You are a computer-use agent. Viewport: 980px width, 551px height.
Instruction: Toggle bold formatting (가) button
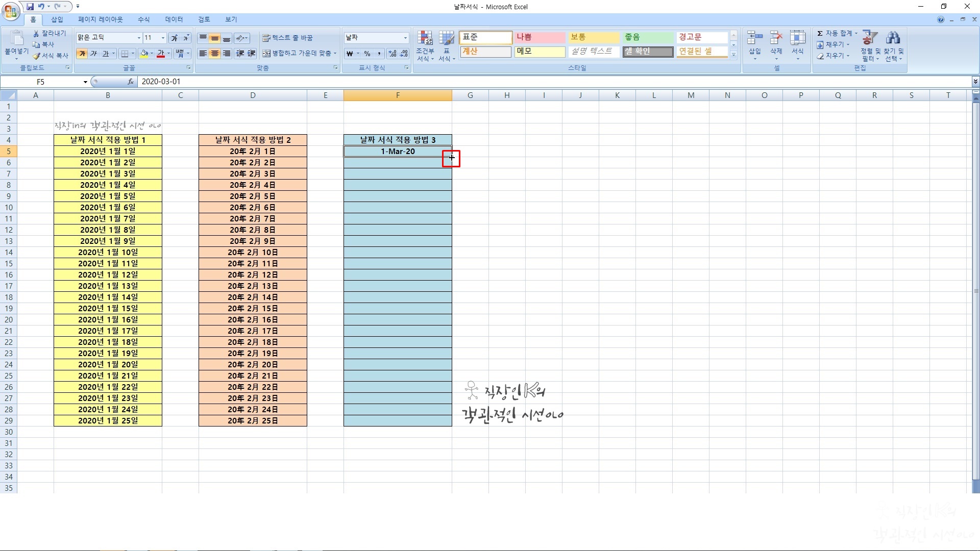tap(82, 54)
